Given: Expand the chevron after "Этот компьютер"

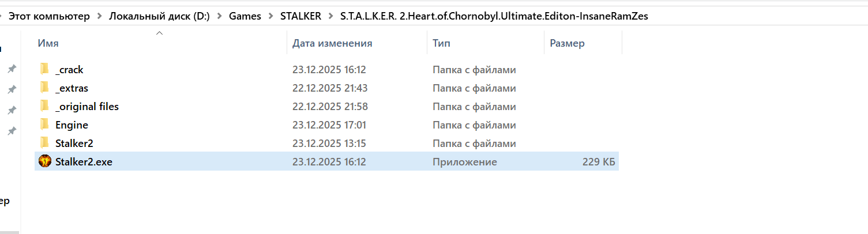Looking at the screenshot, I should click(x=99, y=17).
